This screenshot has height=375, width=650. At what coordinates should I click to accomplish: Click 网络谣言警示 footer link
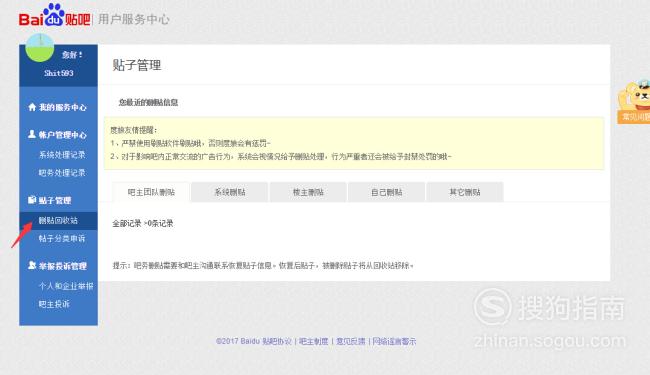(x=394, y=341)
